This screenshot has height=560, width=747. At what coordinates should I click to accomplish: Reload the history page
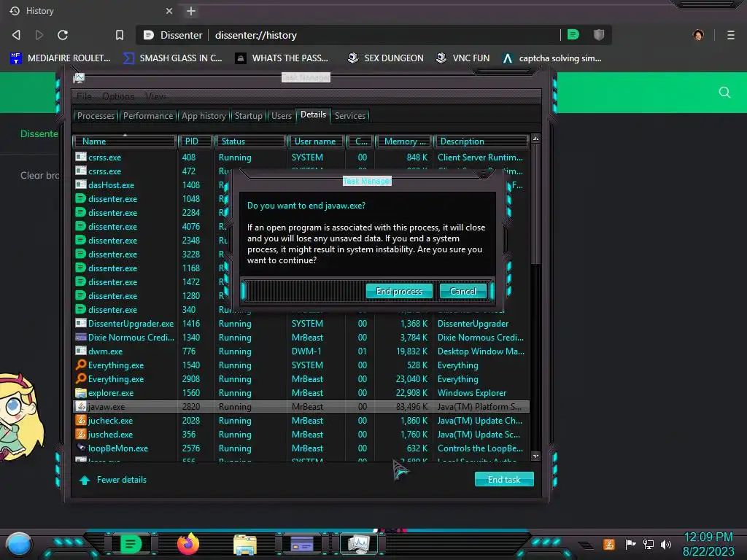63,35
